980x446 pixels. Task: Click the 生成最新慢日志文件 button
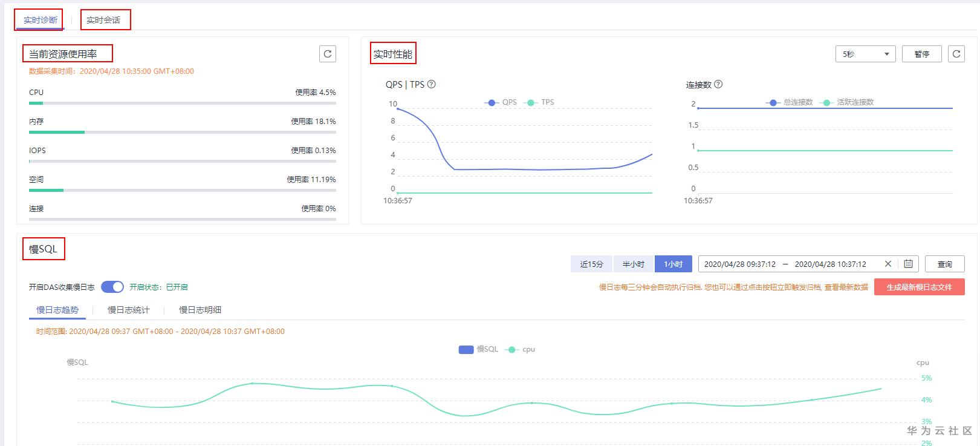[x=919, y=287]
